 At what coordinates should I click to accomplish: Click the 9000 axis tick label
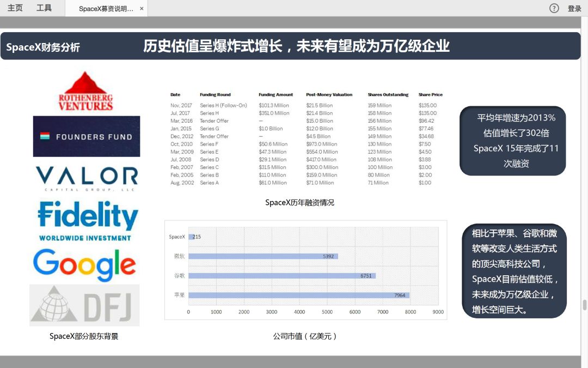click(x=438, y=312)
